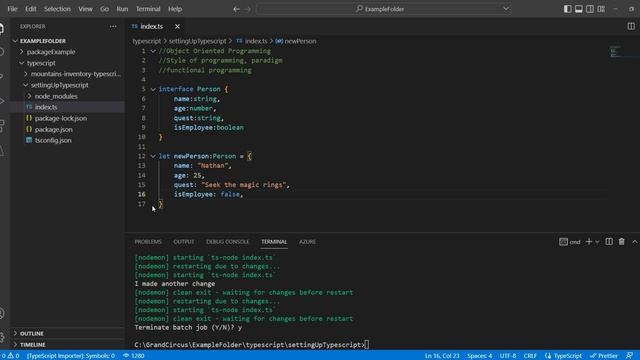Split the editor right

(x=631, y=27)
